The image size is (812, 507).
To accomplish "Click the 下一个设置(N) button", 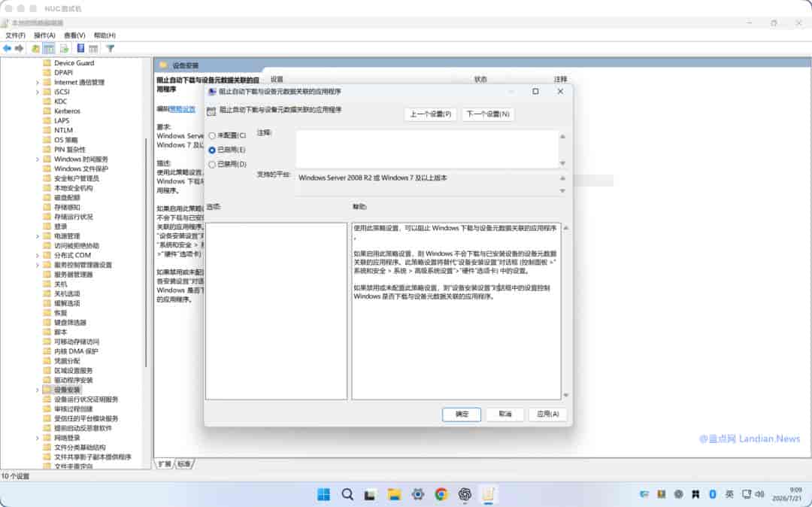I will pos(488,114).
